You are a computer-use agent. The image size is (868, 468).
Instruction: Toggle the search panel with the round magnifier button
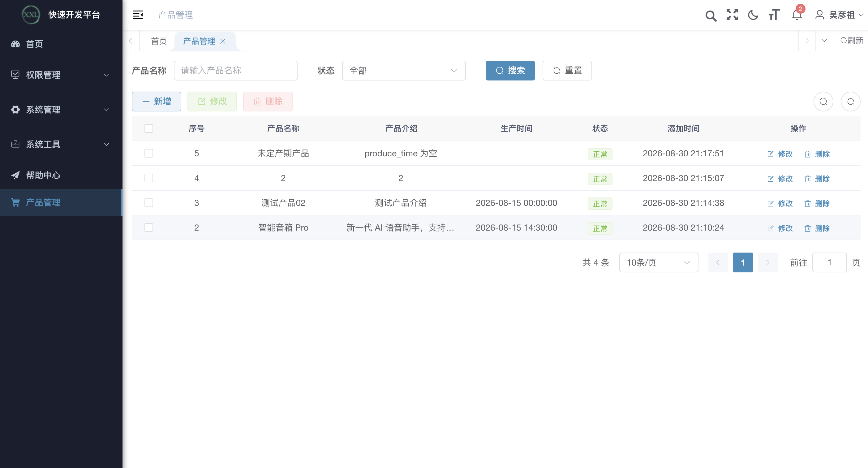point(823,102)
